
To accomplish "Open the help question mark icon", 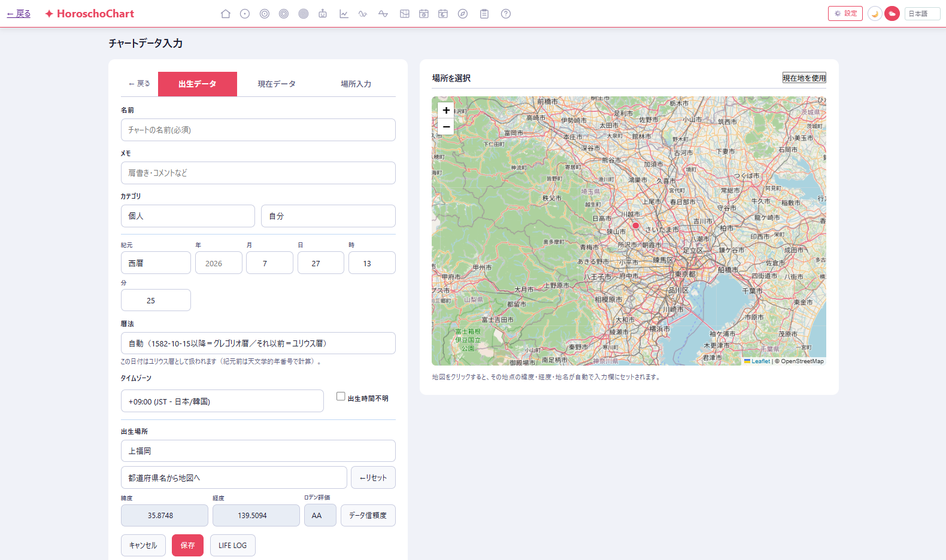I will point(506,14).
